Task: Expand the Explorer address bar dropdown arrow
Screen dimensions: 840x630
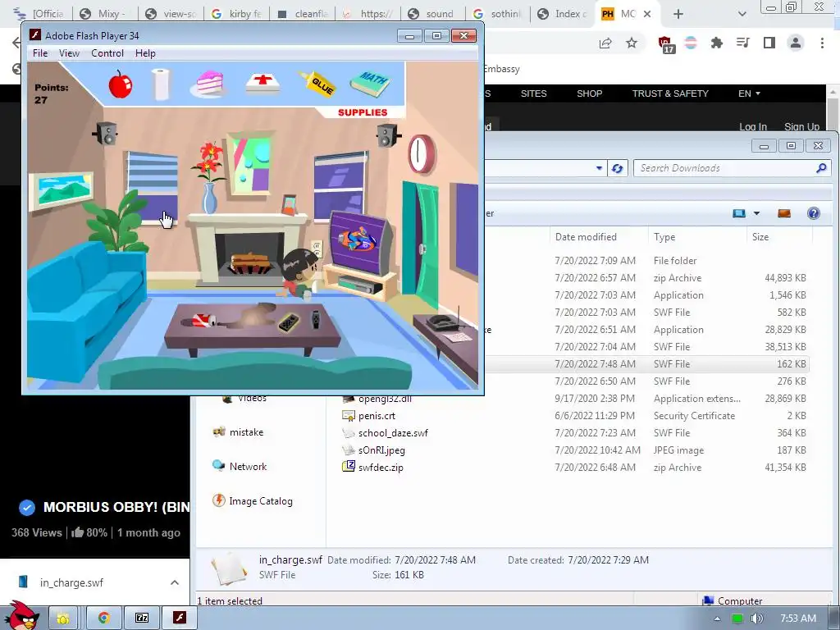Action: [599, 168]
